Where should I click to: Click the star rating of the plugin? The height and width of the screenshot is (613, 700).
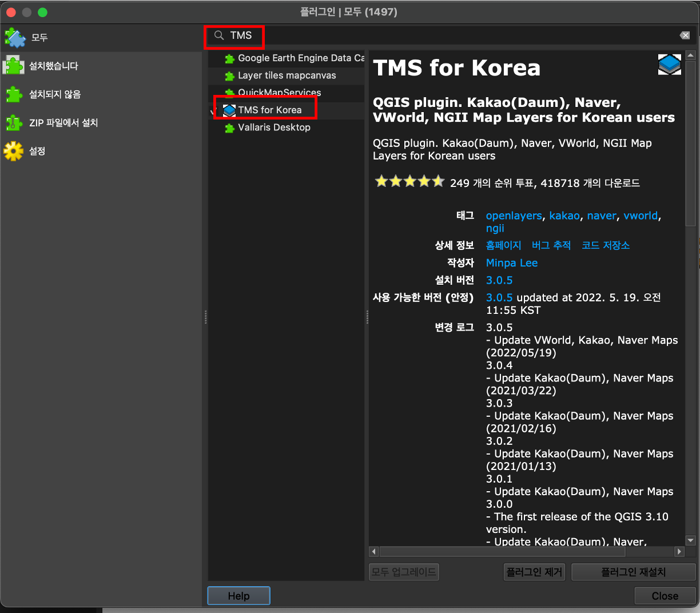409,182
